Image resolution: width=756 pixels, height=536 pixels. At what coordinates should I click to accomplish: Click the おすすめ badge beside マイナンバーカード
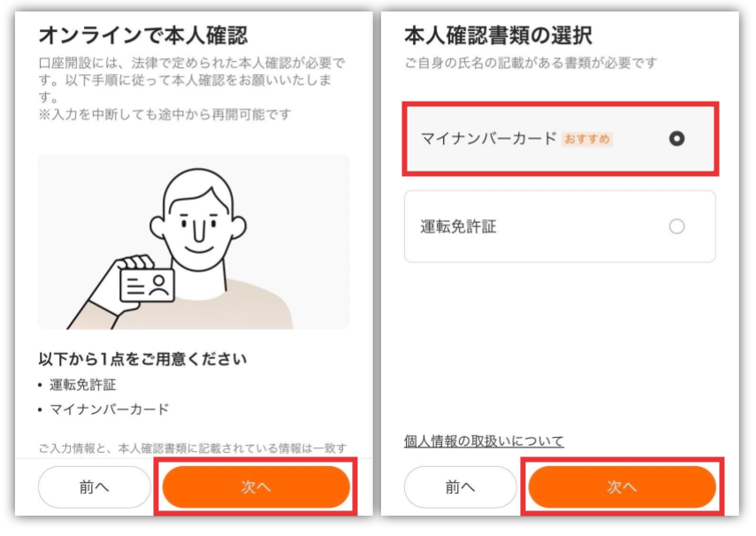click(x=587, y=139)
